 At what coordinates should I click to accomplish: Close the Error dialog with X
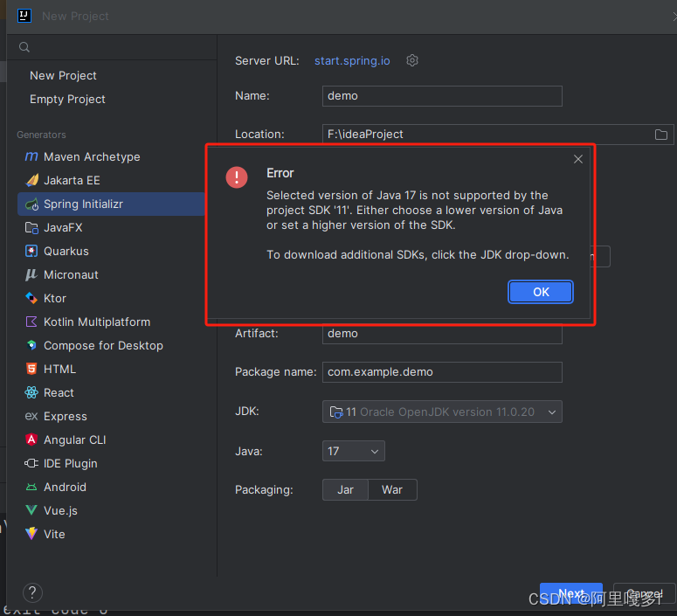coord(578,159)
